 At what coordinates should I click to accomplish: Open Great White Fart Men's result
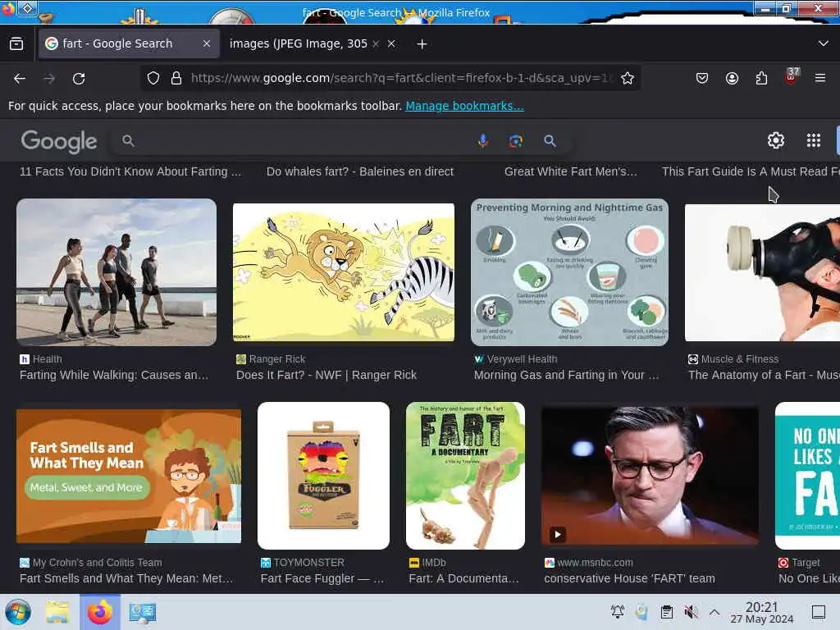coord(571,171)
